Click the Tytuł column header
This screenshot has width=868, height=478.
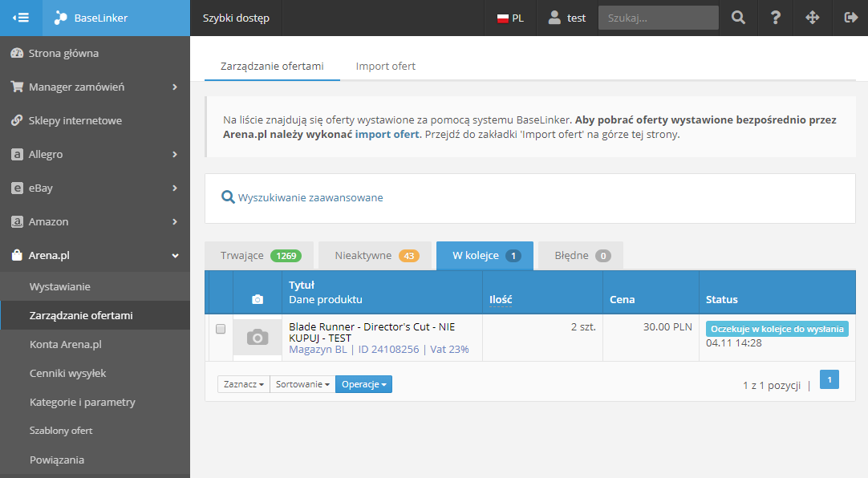[x=302, y=285]
